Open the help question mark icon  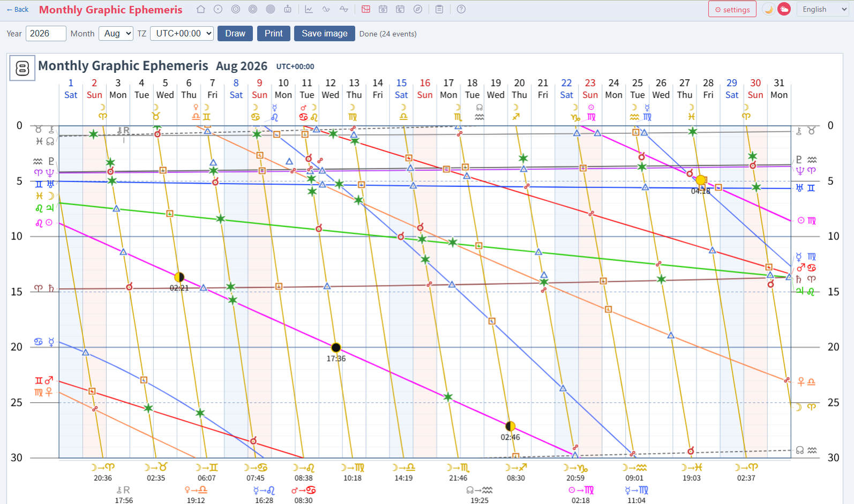tap(461, 9)
